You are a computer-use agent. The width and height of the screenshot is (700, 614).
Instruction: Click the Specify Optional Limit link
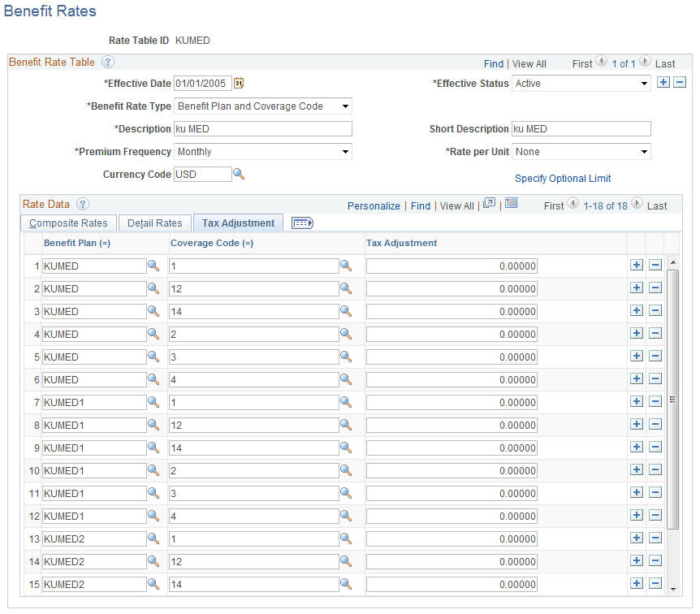[564, 178]
